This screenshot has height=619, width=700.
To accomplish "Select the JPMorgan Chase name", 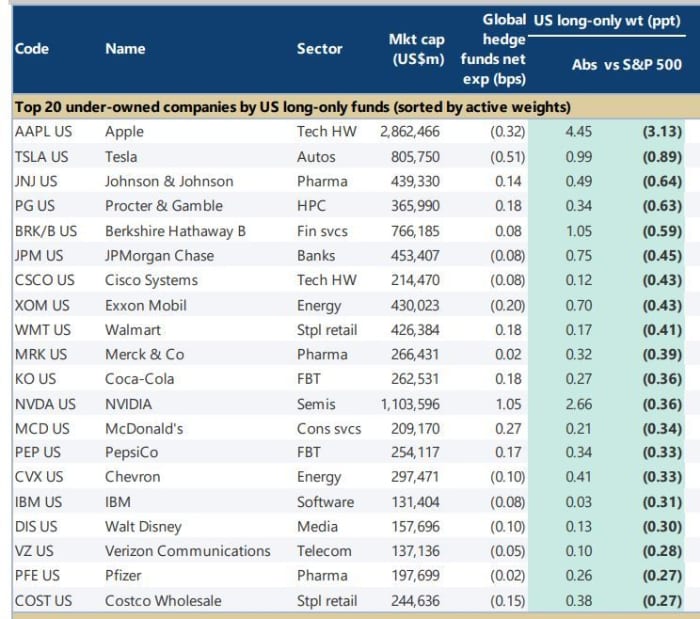I will click(x=159, y=256).
